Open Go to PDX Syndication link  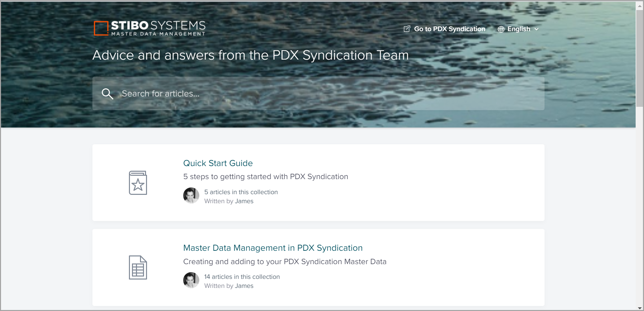(449, 29)
